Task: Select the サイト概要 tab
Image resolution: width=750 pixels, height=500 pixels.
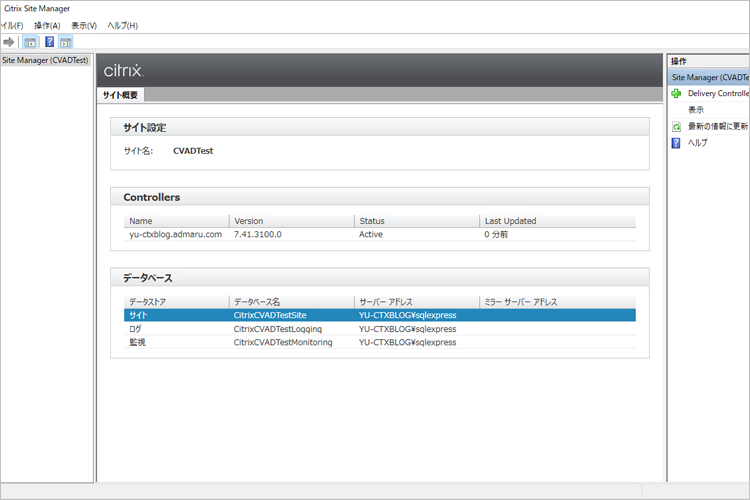Action: tap(121, 95)
